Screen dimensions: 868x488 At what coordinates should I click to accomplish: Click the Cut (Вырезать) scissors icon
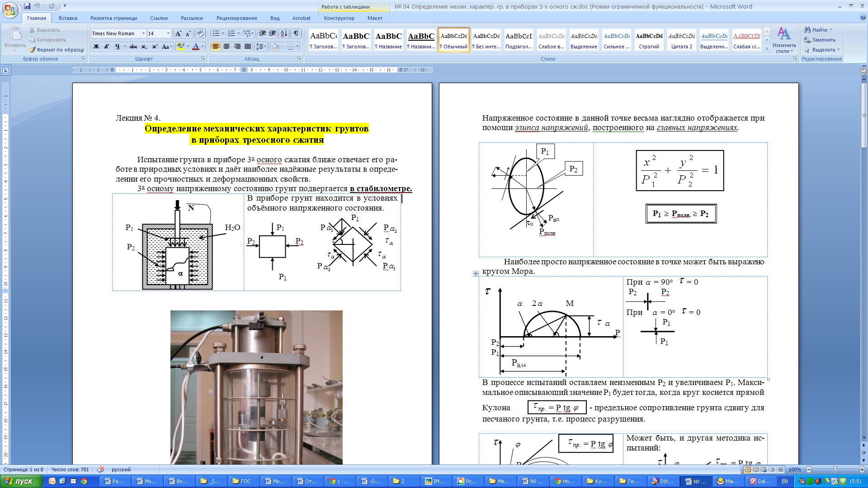pyautogui.click(x=33, y=30)
